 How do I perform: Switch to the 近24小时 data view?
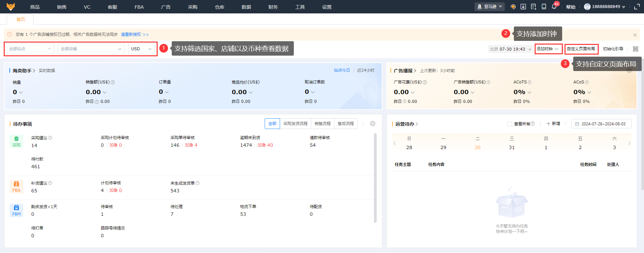365,70
